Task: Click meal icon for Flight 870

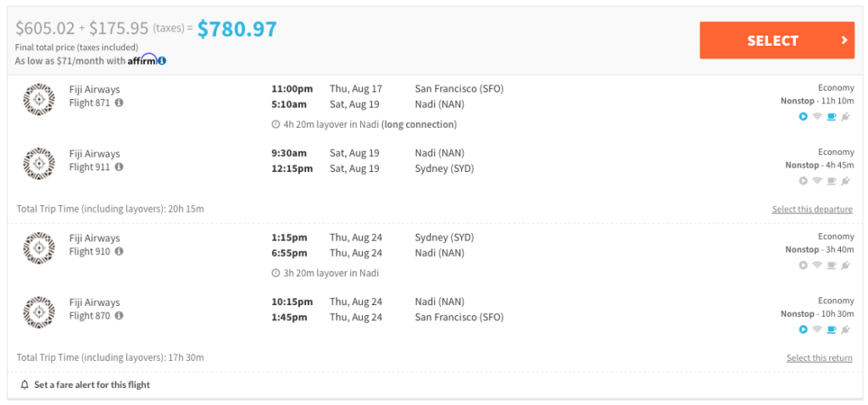Action: pyautogui.click(x=832, y=330)
